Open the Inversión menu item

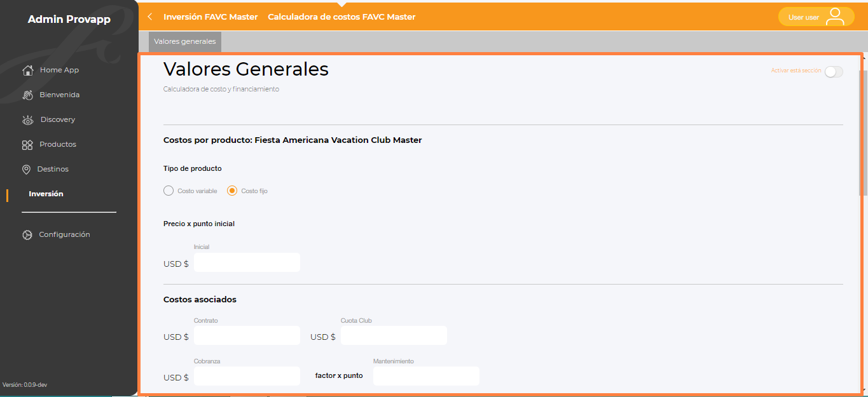coord(46,194)
